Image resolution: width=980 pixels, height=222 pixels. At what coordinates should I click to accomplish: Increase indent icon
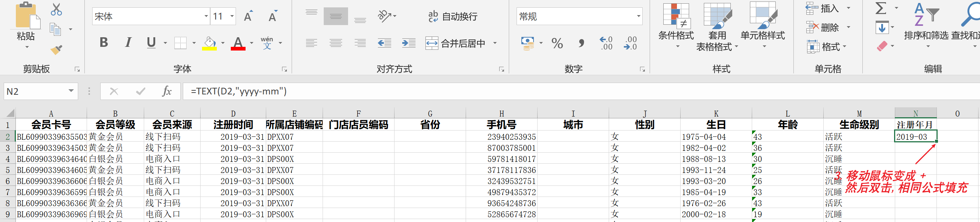click(x=409, y=43)
